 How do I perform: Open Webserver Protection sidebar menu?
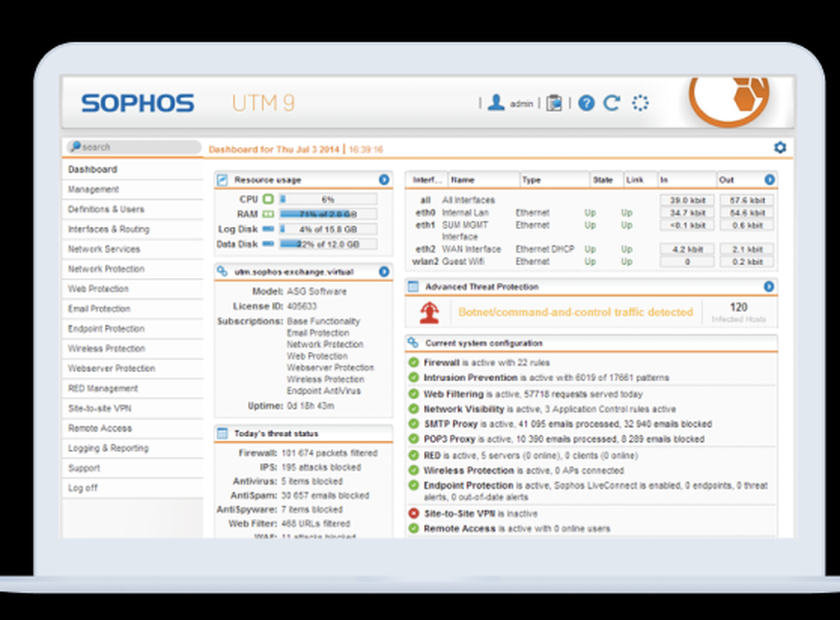click(133, 368)
